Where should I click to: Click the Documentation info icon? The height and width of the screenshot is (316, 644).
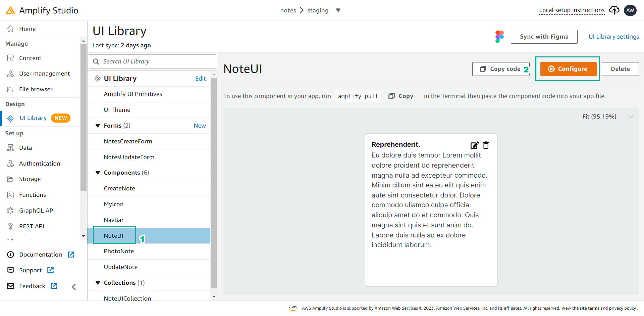click(11, 255)
